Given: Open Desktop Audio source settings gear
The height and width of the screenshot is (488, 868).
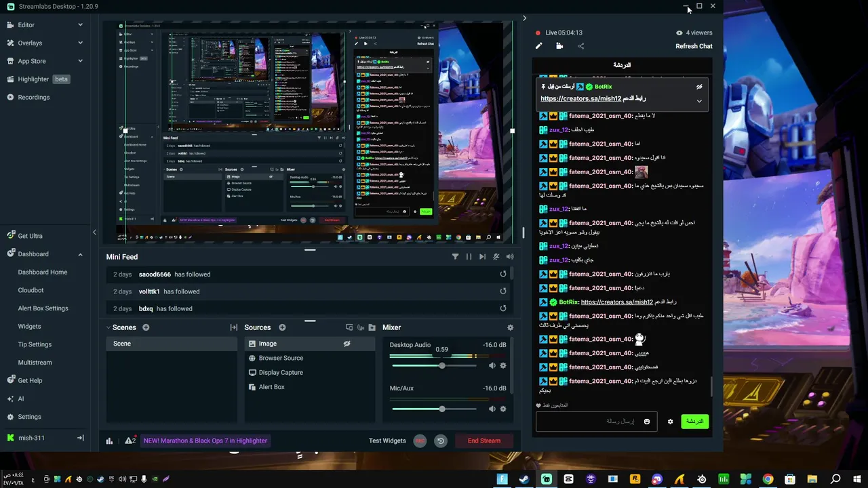Looking at the screenshot, I should (503, 366).
